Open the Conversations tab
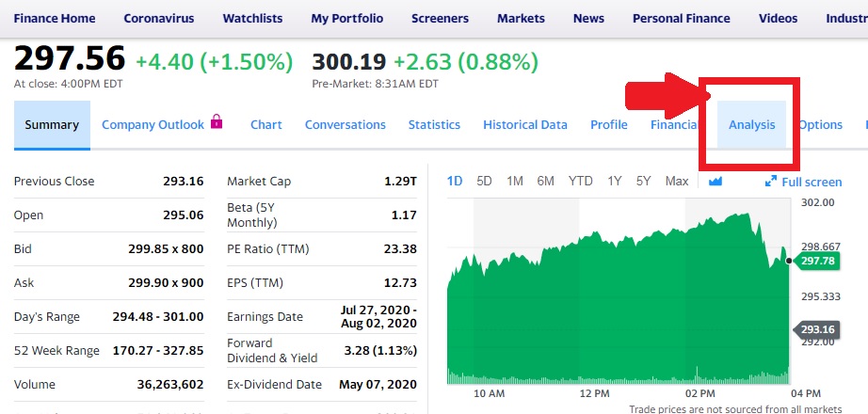868x414 pixels. tap(346, 125)
